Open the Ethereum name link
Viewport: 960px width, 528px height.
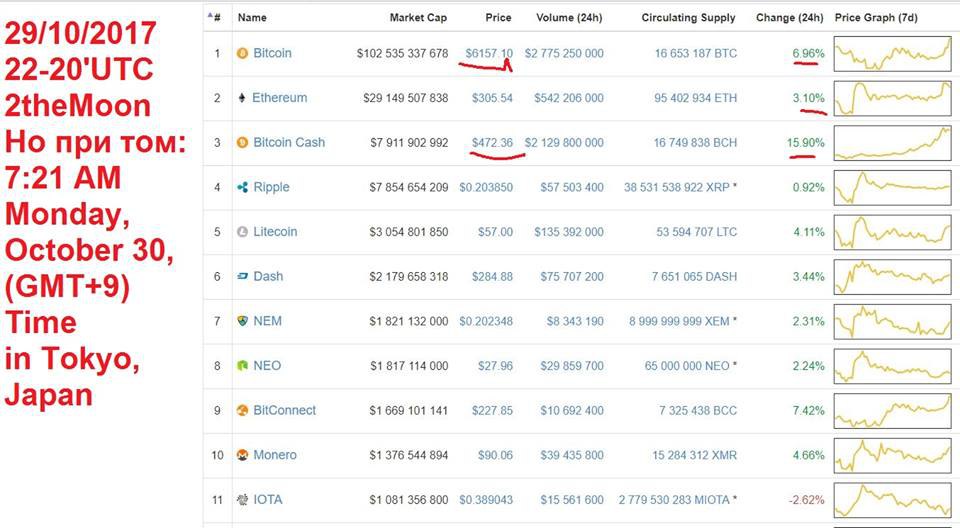280,98
